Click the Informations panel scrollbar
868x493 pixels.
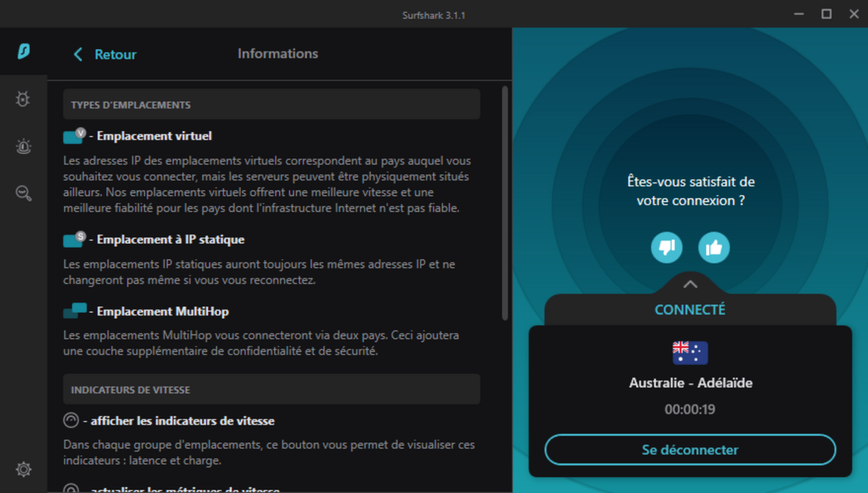[x=505, y=202]
